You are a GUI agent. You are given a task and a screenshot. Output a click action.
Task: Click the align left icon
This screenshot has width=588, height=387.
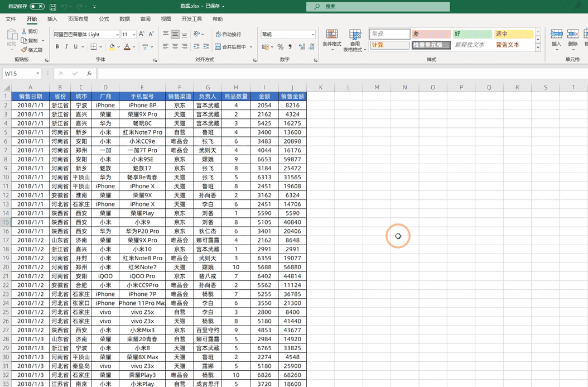pos(166,46)
